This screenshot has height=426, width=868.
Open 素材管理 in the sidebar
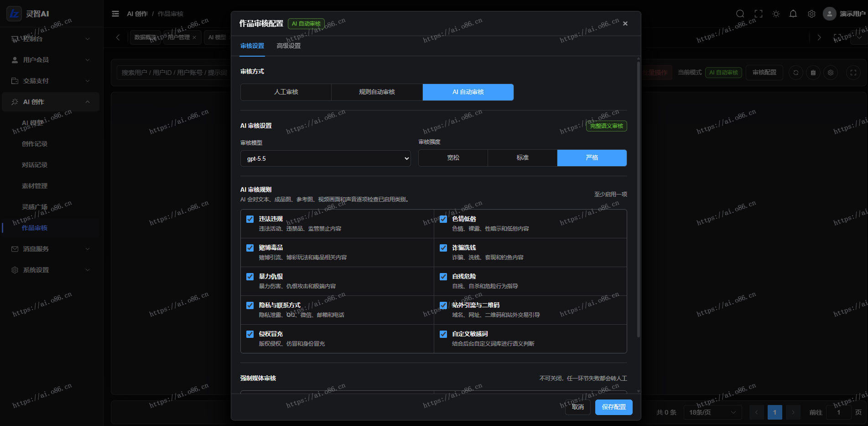pyautogui.click(x=35, y=186)
